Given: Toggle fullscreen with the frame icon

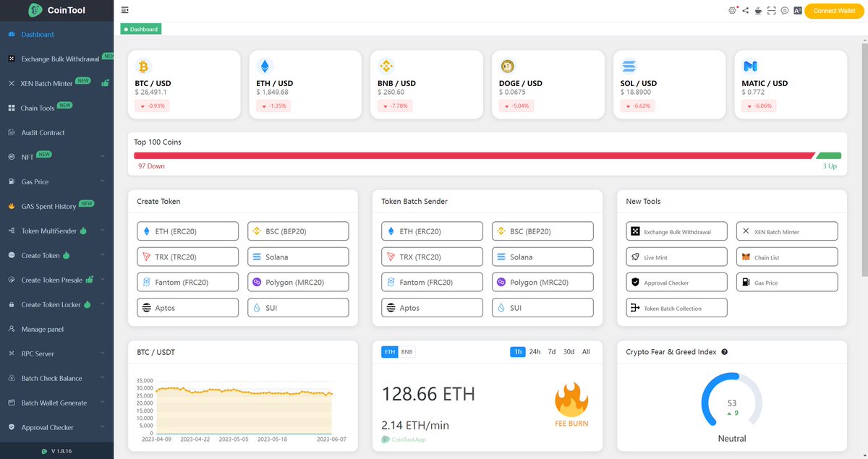Looking at the screenshot, I should (771, 10).
